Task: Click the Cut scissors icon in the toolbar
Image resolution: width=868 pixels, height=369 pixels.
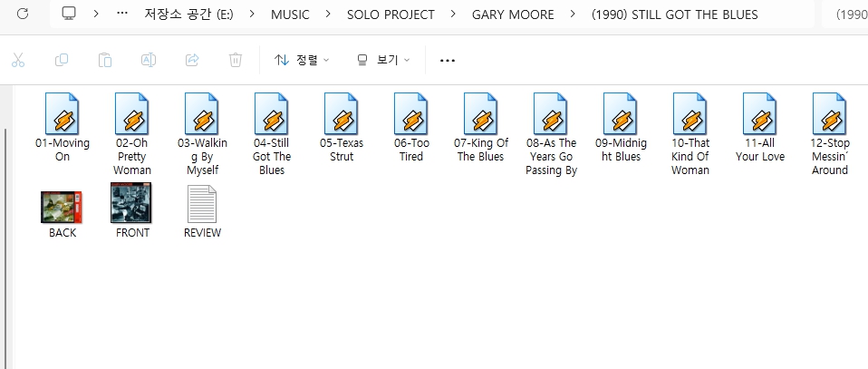Action: [18, 60]
